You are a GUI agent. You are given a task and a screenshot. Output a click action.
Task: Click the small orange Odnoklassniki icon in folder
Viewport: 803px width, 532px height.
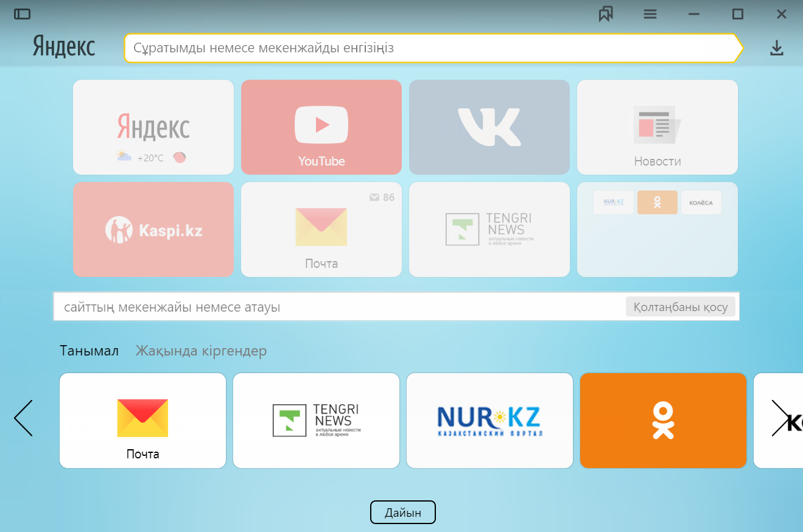(657, 202)
